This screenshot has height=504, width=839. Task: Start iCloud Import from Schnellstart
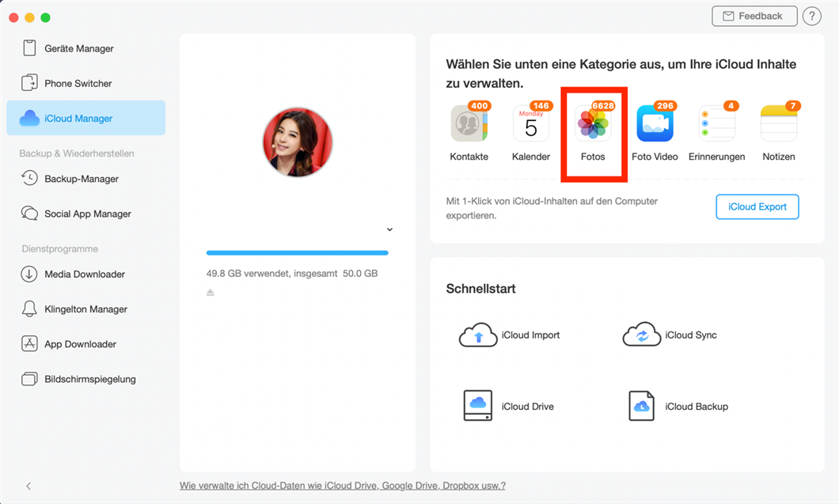click(x=510, y=335)
